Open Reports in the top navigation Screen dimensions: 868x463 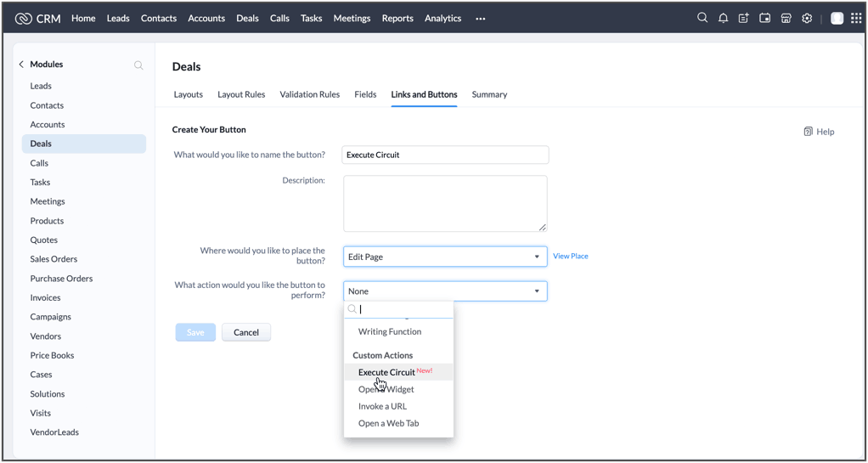coord(397,19)
